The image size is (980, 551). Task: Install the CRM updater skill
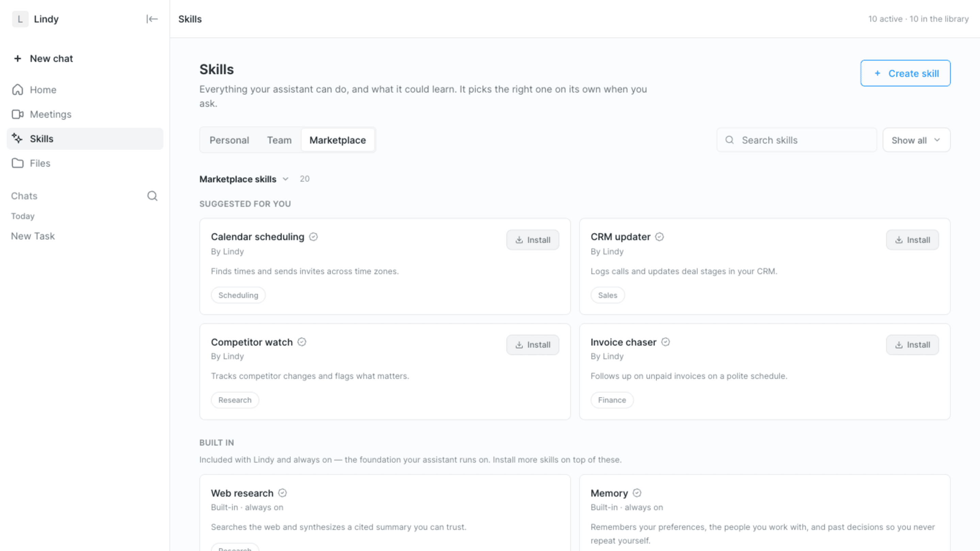(x=912, y=240)
